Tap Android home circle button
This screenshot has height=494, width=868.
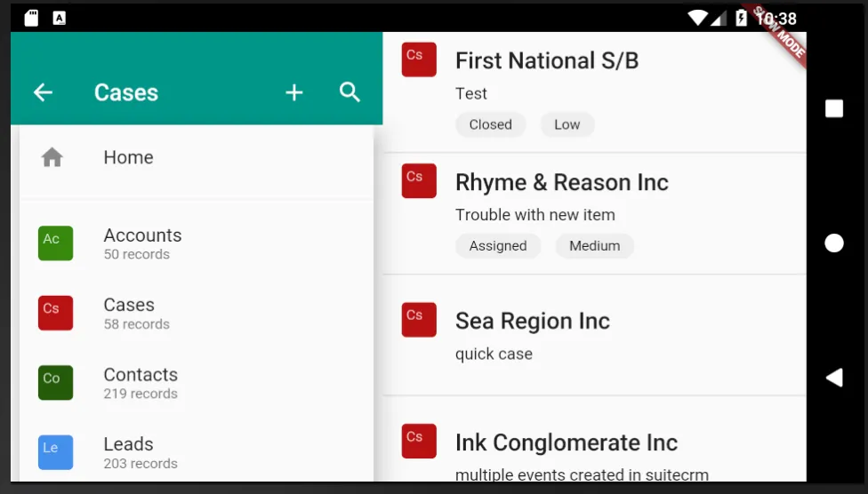pyautogui.click(x=834, y=243)
